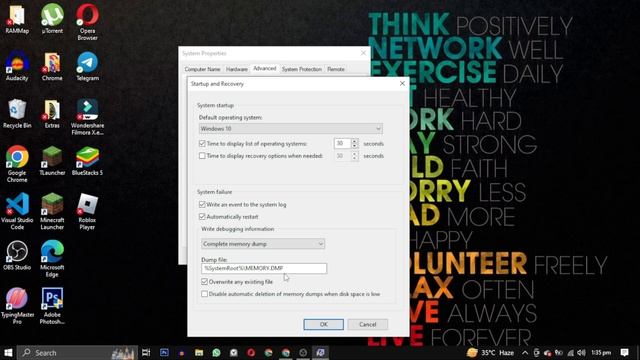Select the OBS Studio desktop icon
Viewport: 640px width, 360px height.
tap(17, 256)
